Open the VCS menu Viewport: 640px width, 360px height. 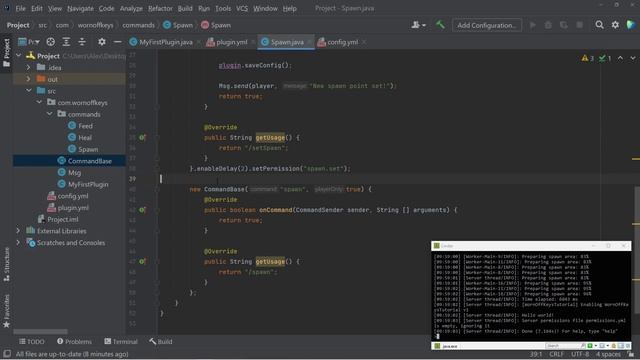[242, 8]
